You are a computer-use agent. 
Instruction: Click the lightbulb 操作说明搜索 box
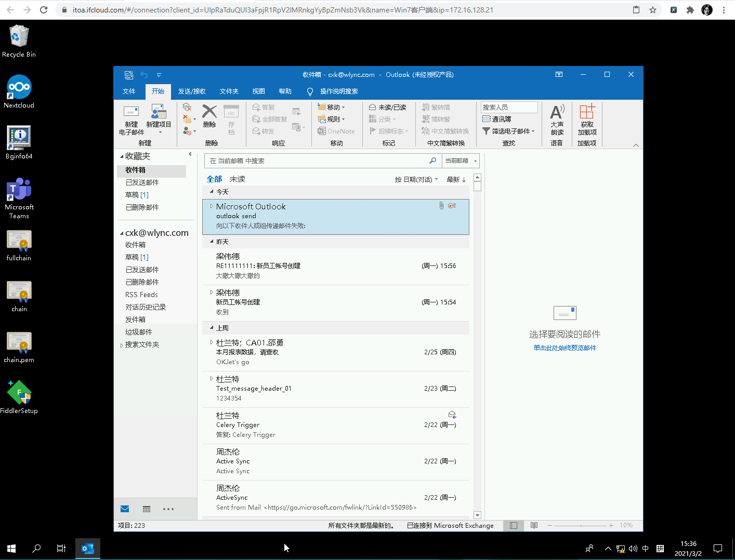333,91
